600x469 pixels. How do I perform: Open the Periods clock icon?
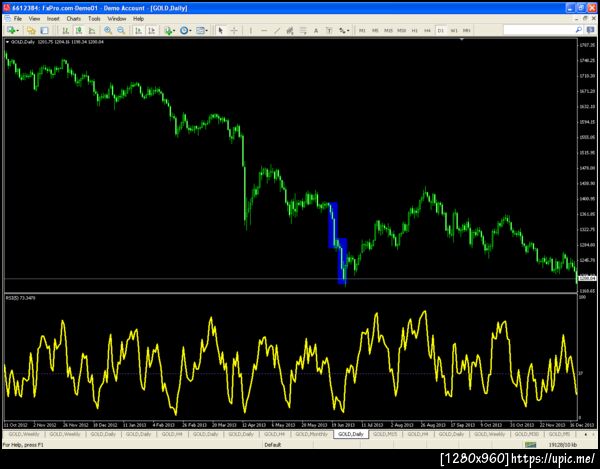click(184, 30)
